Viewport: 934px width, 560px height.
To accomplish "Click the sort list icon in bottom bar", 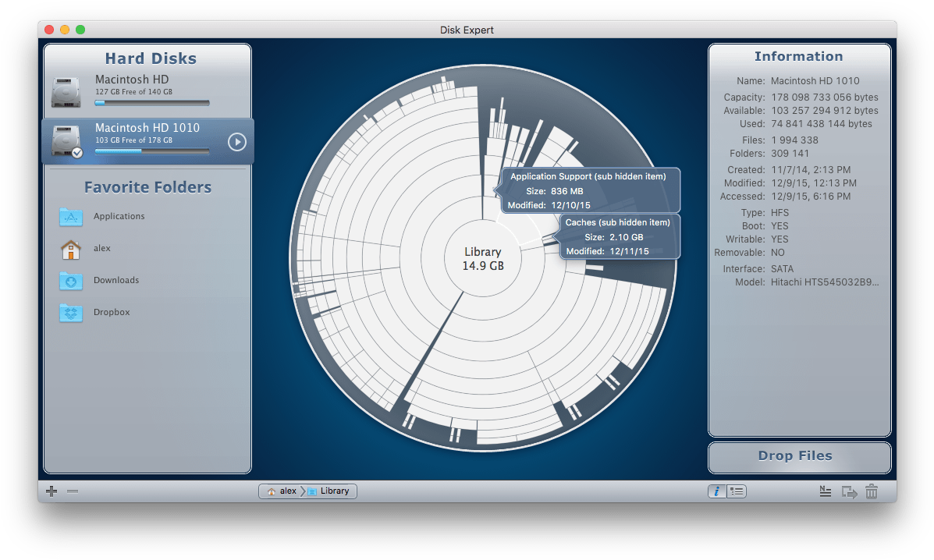I will click(x=825, y=491).
